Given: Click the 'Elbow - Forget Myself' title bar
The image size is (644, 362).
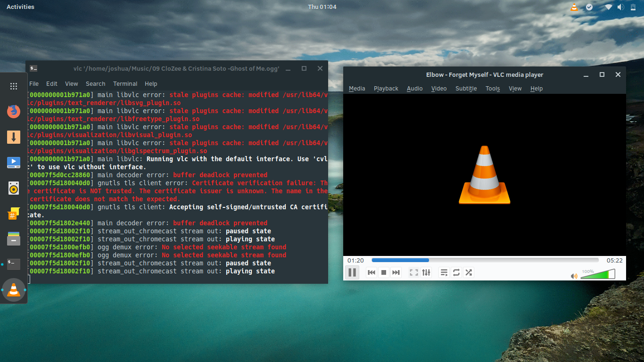Looking at the screenshot, I should (x=485, y=74).
